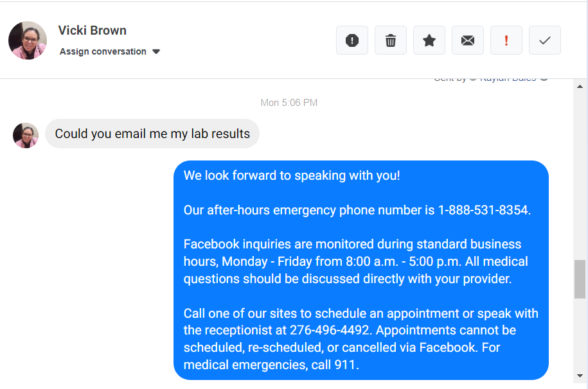The height and width of the screenshot is (389, 588).
Task: Click small avatar beside lab results message
Action: 26,135
